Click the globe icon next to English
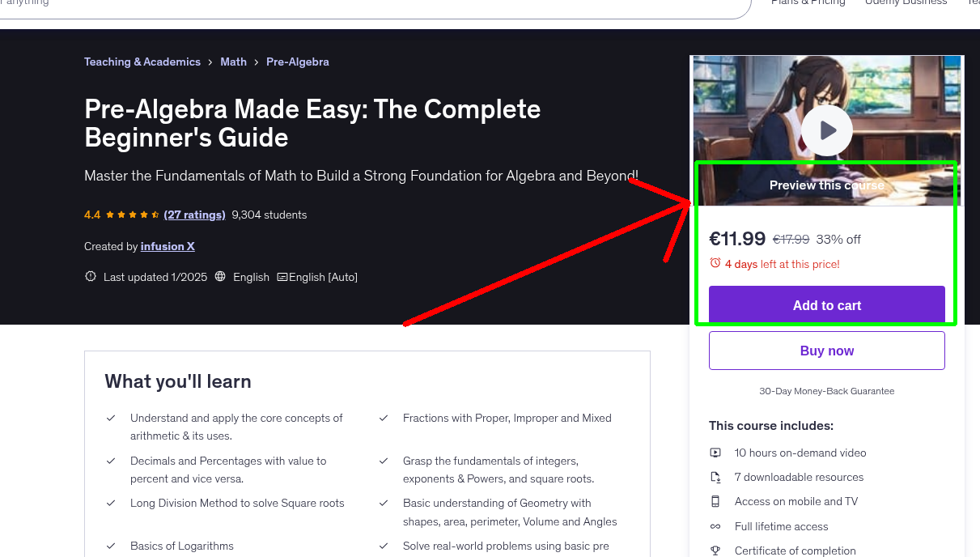Image resolution: width=980 pixels, height=557 pixels. 220,276
